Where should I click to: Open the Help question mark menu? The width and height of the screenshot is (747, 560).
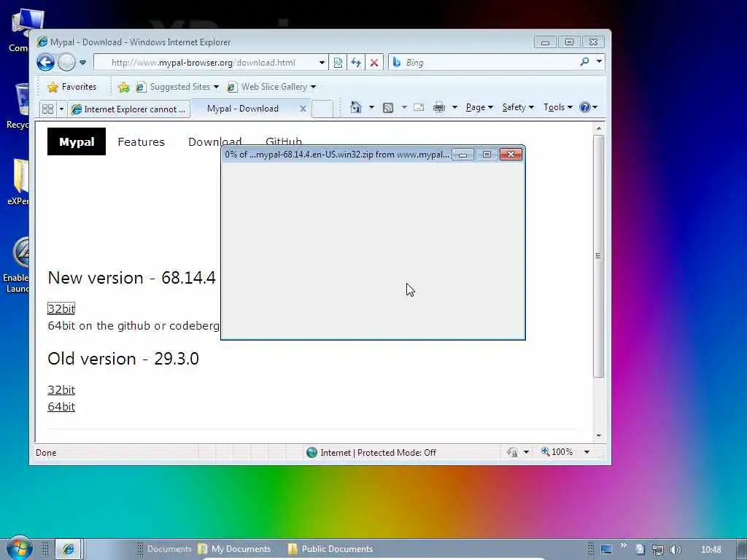(x=589, y=107)
